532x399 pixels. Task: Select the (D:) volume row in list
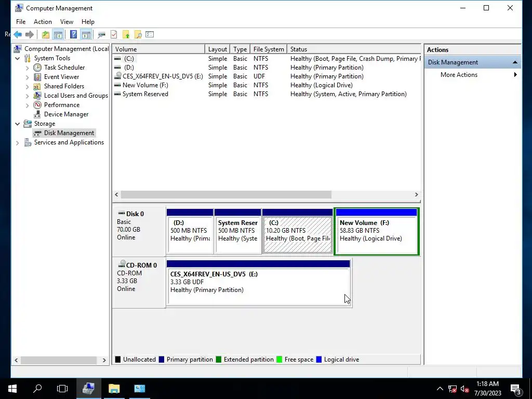point(267,68)
